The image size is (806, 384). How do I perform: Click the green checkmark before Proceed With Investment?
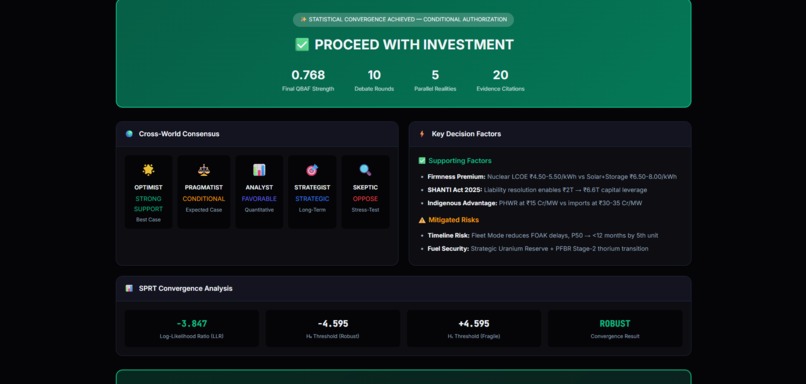pos(302,45)
